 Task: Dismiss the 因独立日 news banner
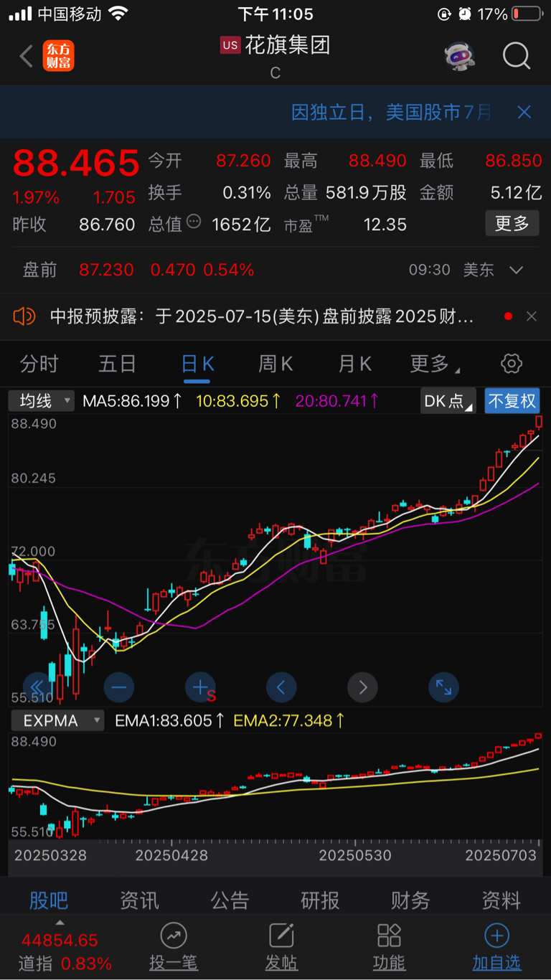pyautogui.click(x=524, y=112)
